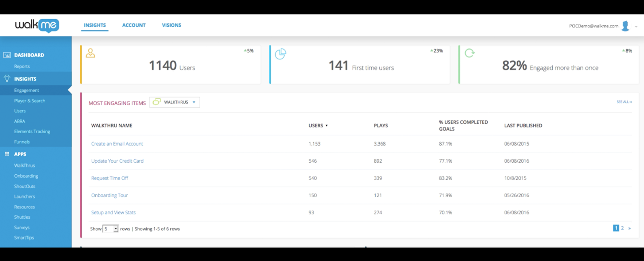This screenshot has height=261, width=644.
Task: Go to page 2 of table
Action: 622,228
